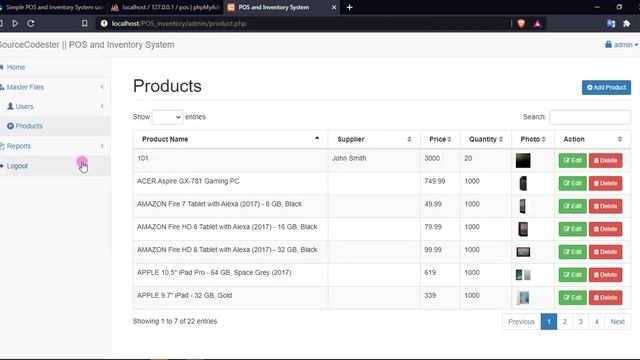Screen dimensions: 640x360
Task: Delete APPLE 10.5" iPad Pro row
Action: 605,275
